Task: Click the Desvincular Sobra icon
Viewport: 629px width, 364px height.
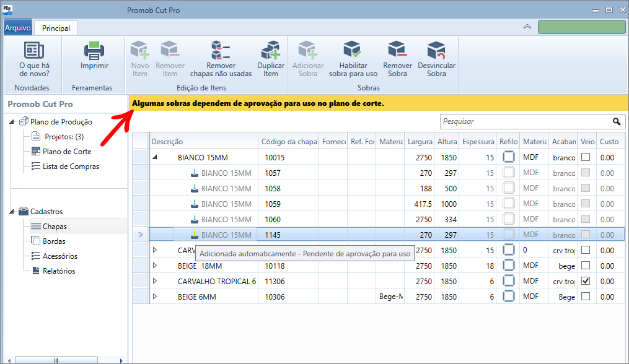Action: click(x=436, y=50)
